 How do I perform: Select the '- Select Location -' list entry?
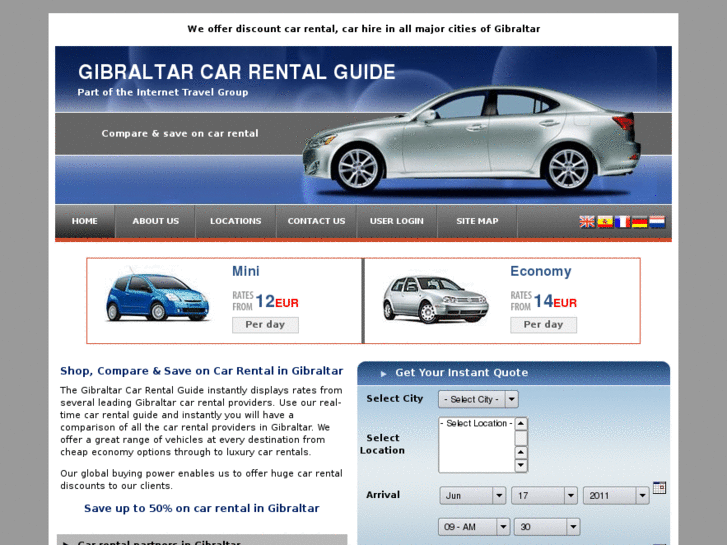point(477,423)
